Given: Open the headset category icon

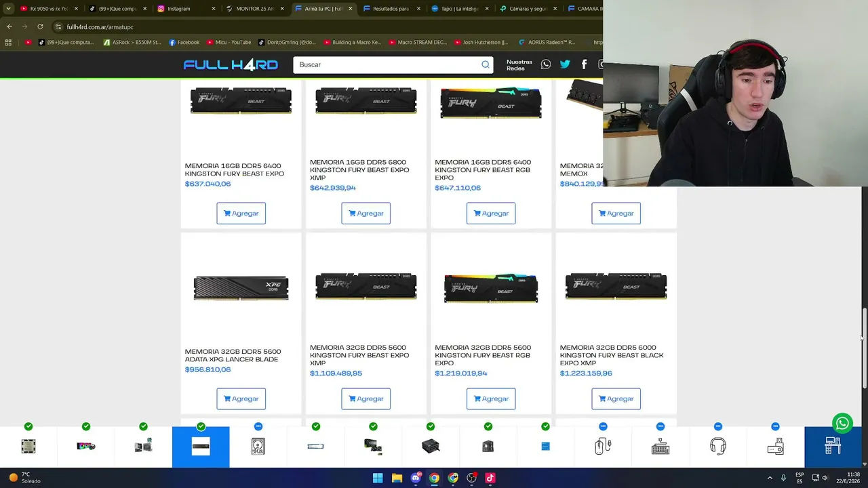Looking at the screenshot, I should pos(718,446).
